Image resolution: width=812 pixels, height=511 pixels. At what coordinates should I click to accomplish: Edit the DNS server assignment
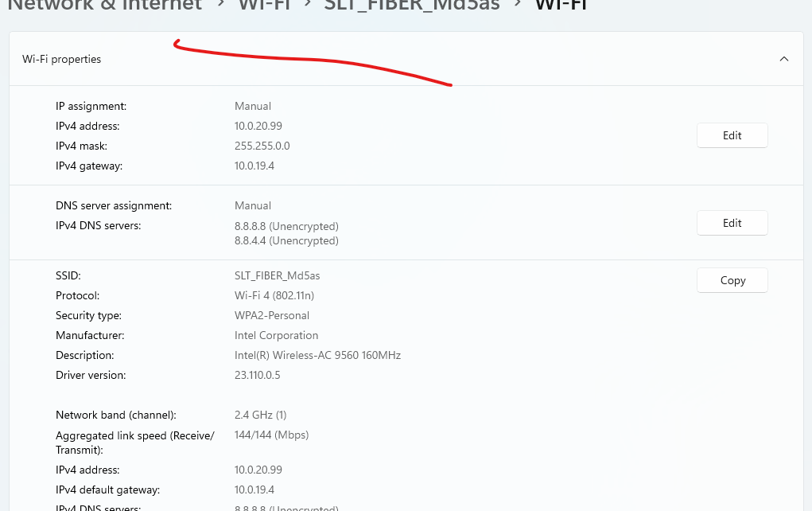tap(732, 223)
